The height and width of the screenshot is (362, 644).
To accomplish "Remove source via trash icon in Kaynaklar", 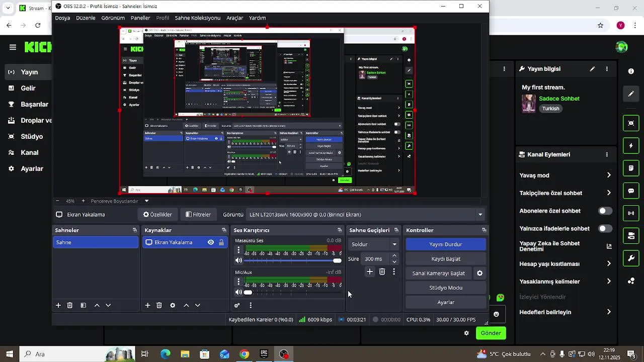I will pyautogui.click(x=159, y=305).
